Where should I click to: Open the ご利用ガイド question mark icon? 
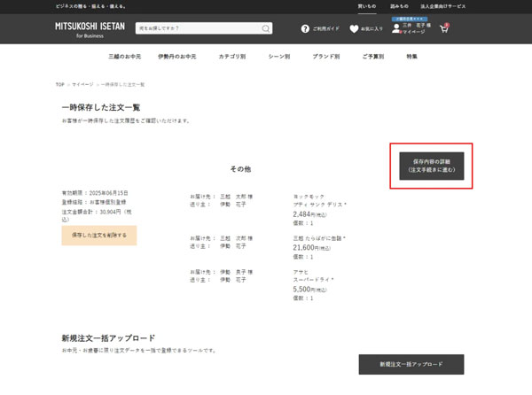click(306, 28)
